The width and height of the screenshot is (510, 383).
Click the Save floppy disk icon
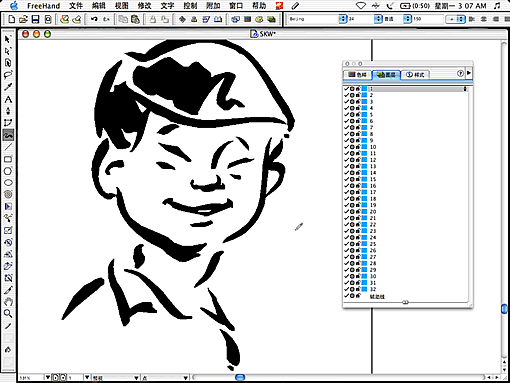pyautogui.click(x=35, y=19)
